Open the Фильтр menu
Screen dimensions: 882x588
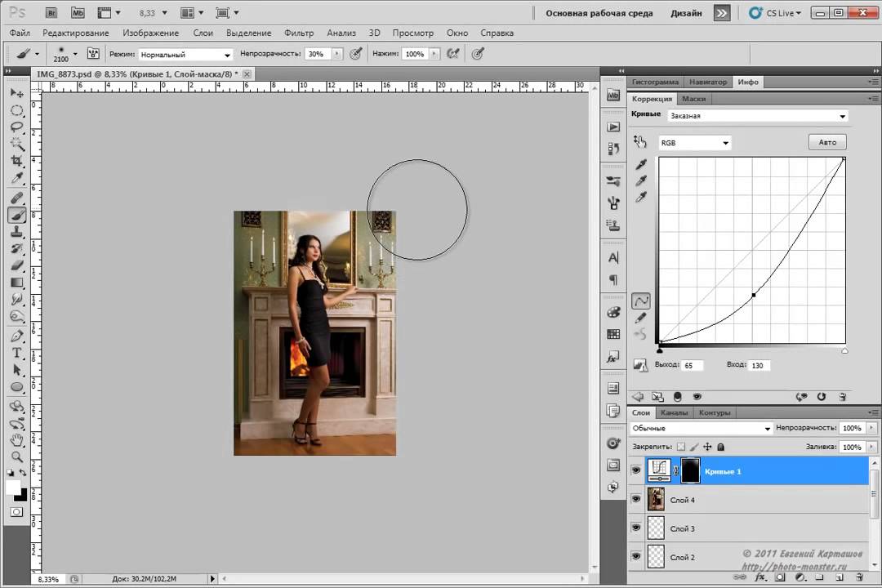click(x=299, y=33)
